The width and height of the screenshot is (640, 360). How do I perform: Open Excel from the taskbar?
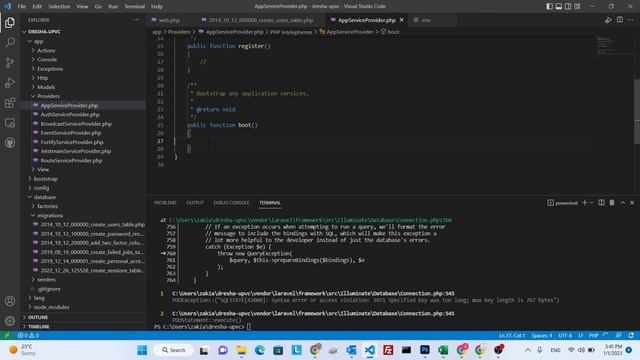pyautogui.click(x=443, y=350)
